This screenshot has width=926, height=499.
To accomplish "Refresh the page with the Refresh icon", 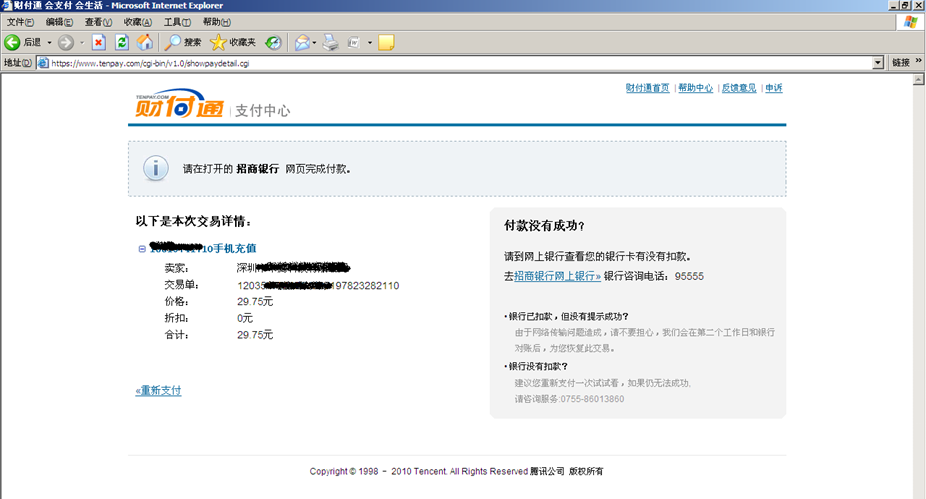I will click(x=122, y=42).
